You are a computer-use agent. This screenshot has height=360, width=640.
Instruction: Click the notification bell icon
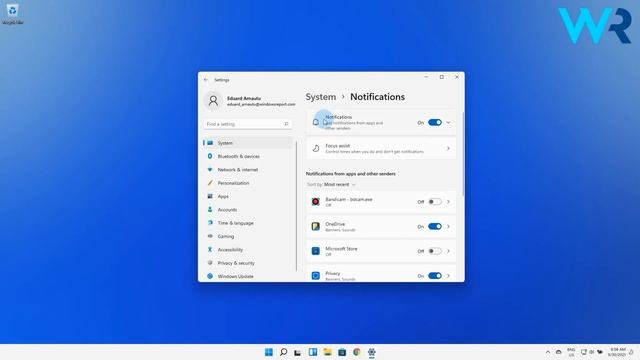point(316,122)
